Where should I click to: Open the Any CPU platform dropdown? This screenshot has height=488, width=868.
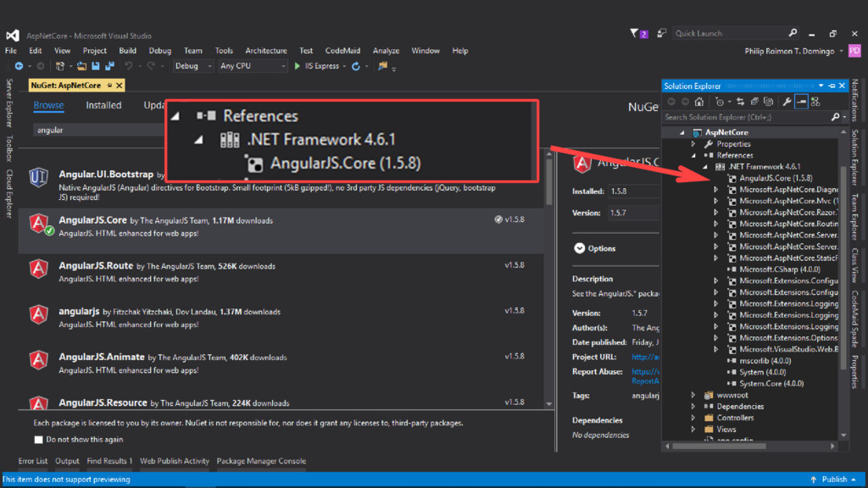252,66
